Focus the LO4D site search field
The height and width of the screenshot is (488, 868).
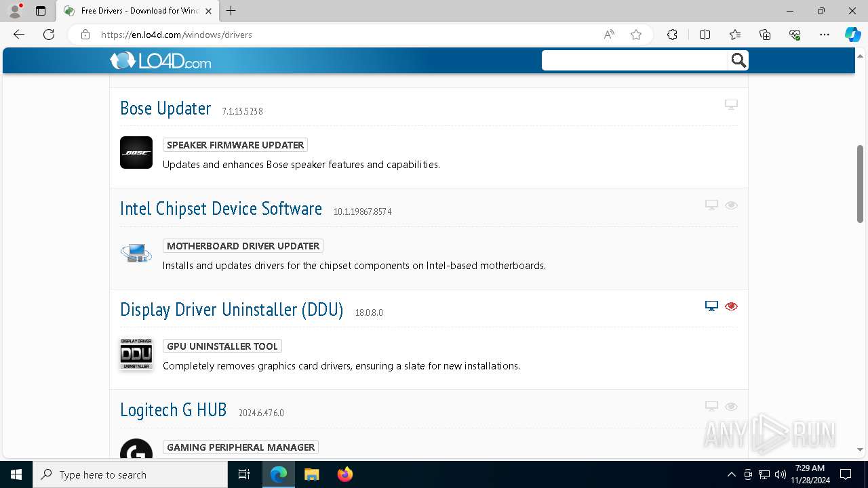pyautogui.click(x=635, y=61)
